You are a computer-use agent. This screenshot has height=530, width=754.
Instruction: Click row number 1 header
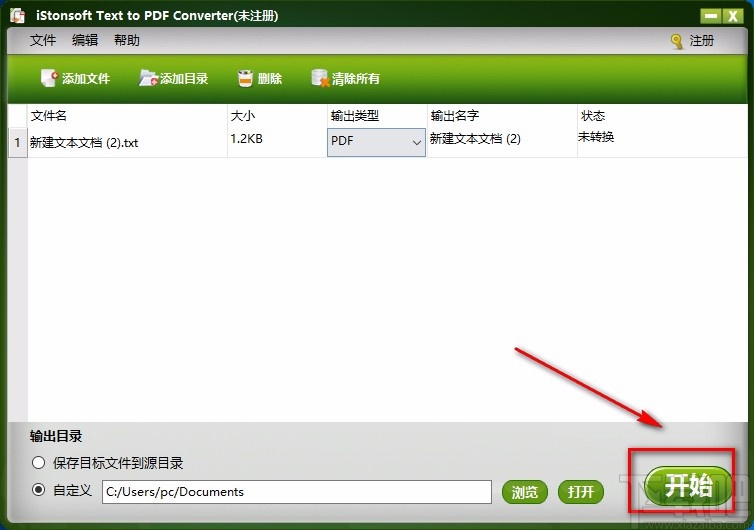click(18, 143)
